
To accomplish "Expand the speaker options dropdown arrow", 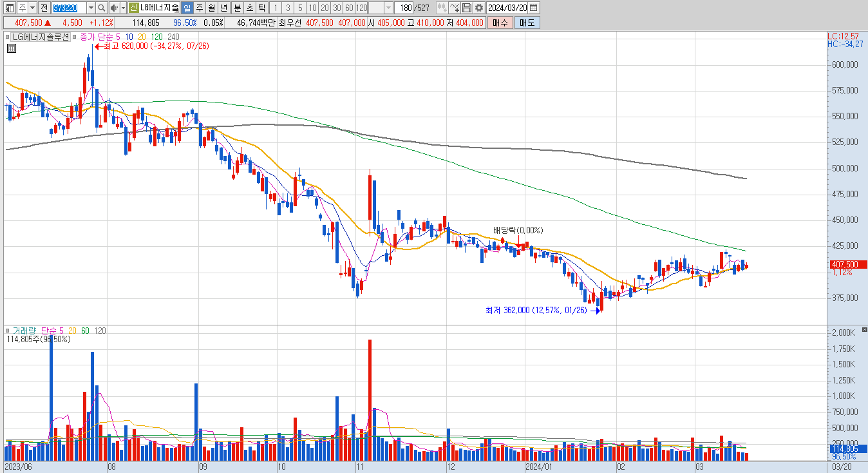I will point(122,8).
